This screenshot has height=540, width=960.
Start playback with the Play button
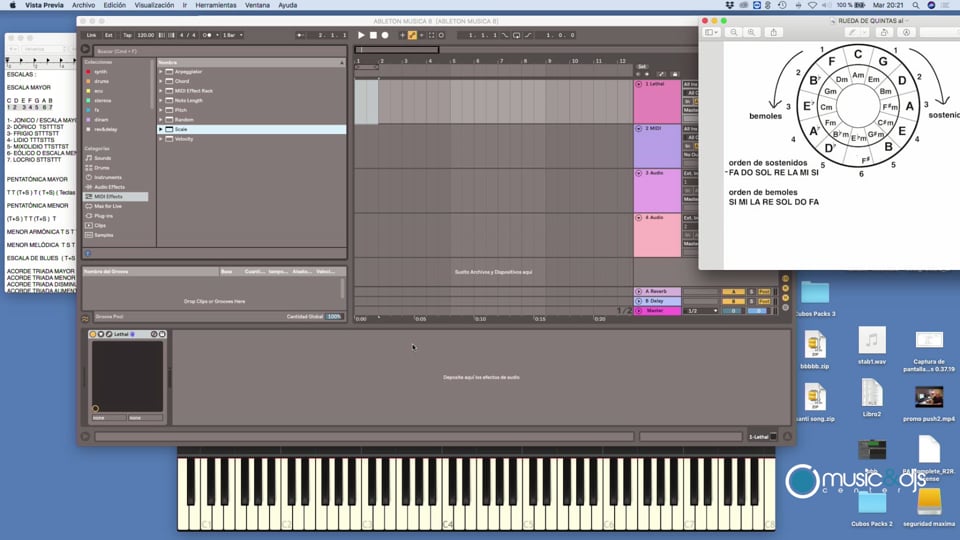[x=361, y=36]
